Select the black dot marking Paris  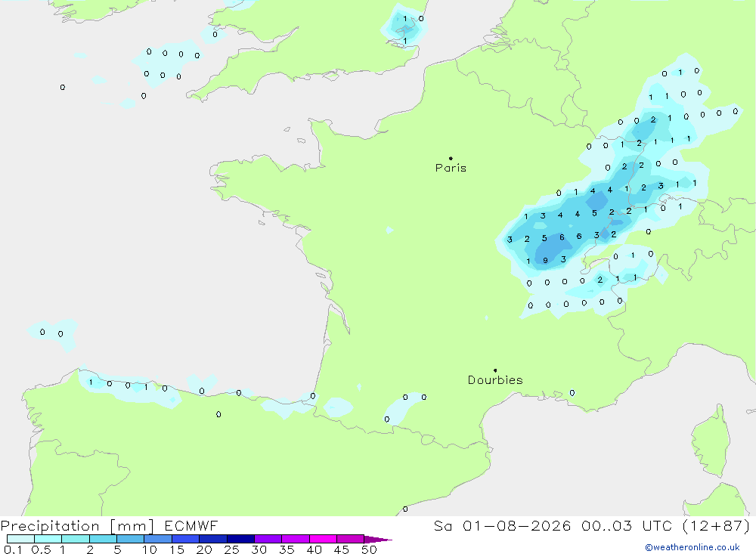click(x=451, y=158)
